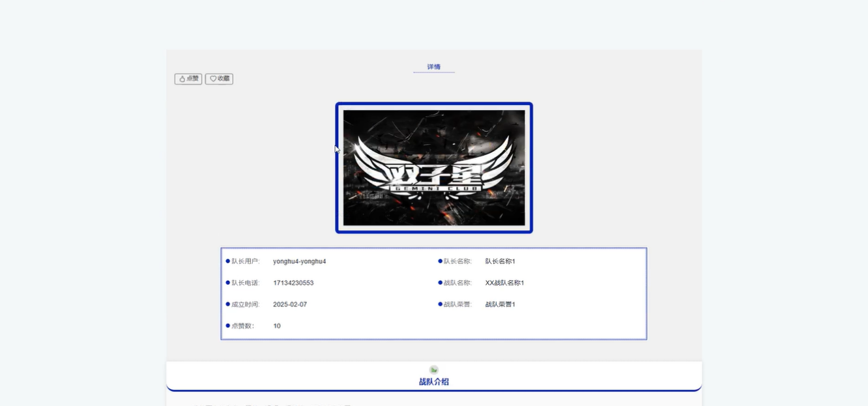Select the team name XX战队名称1
This screenshot has height=406, width=868.
tap(505, 283)
